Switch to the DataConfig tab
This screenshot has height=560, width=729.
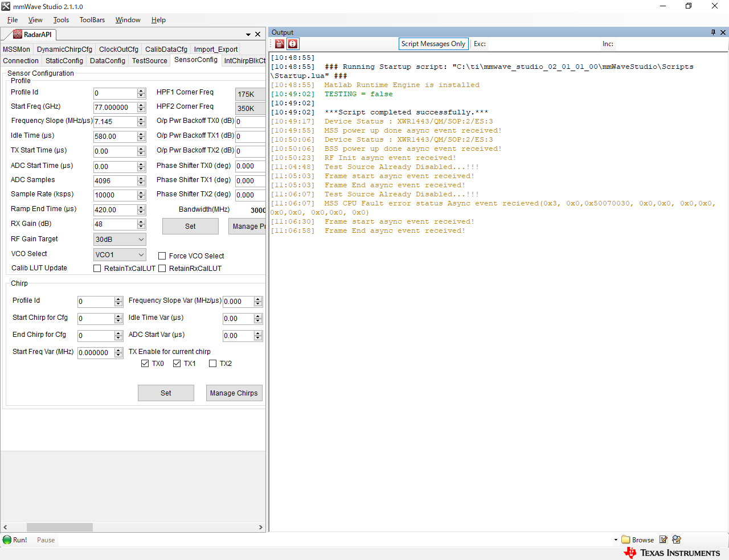pos(108,61)
